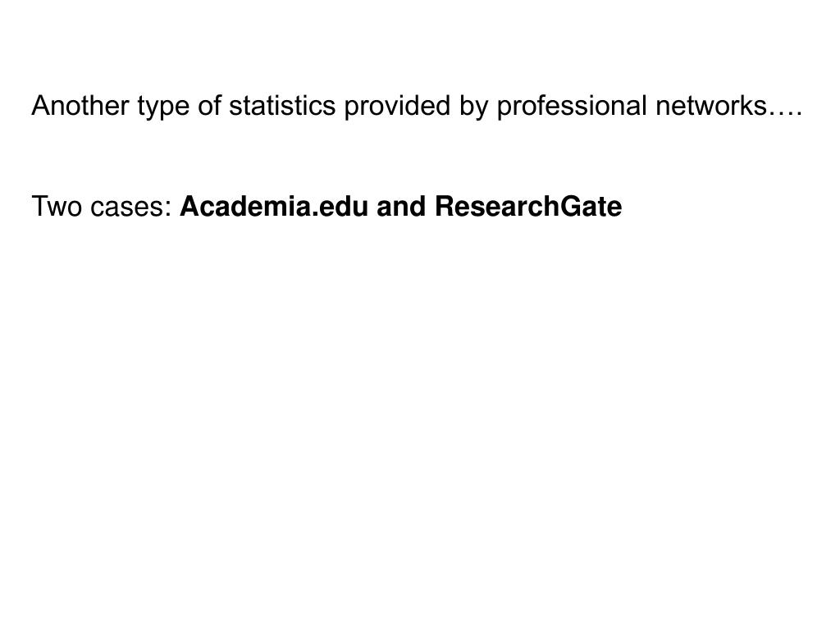The height and width of the screenshot is (630, 840).
Task: Click the bold word "and" between site names
Action: 401,208
